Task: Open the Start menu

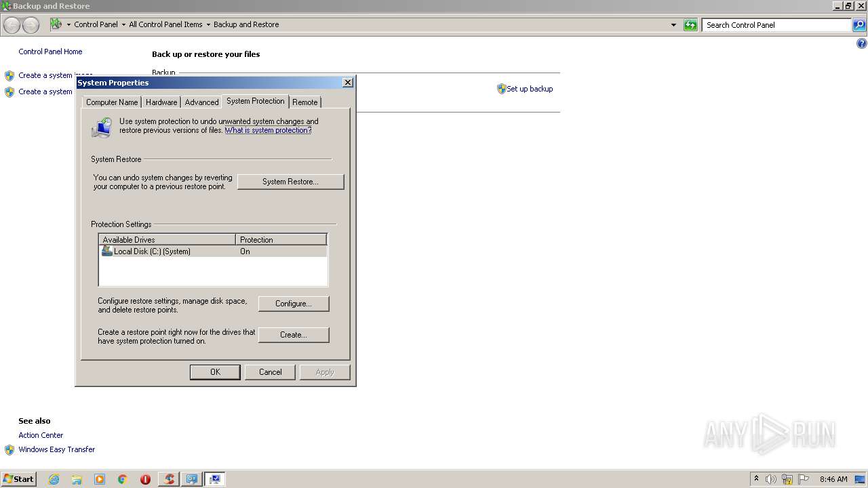Action: tap(18, 479)
